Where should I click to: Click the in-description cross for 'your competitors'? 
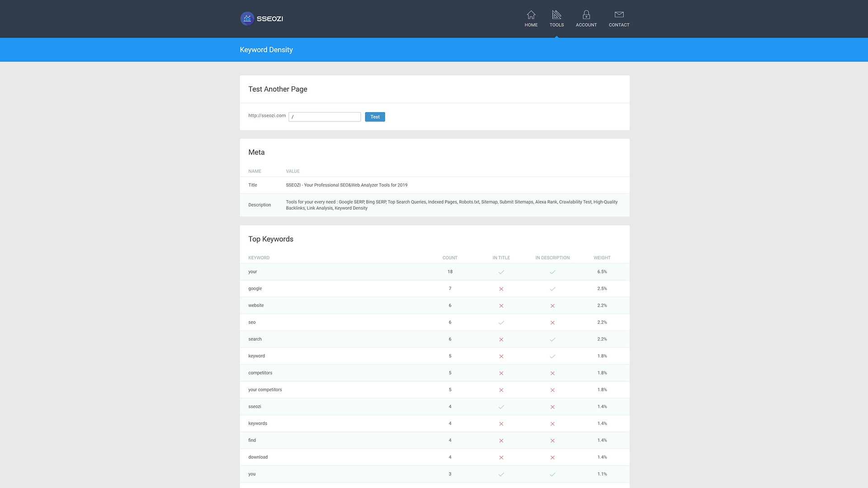click(552, 390)
